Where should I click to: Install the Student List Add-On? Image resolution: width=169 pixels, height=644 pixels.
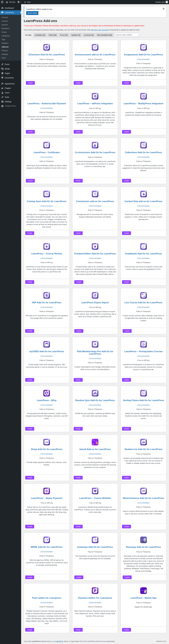pos(126,478)
